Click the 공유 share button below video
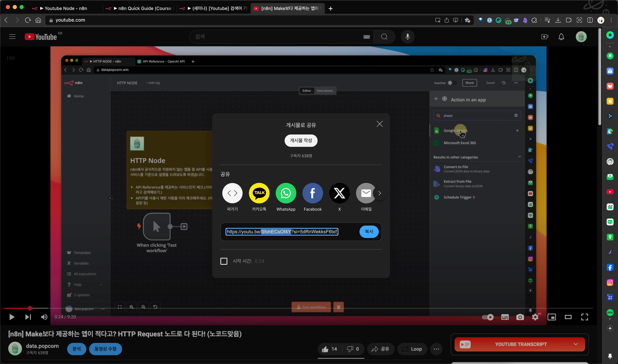 [x=380, y=349]
